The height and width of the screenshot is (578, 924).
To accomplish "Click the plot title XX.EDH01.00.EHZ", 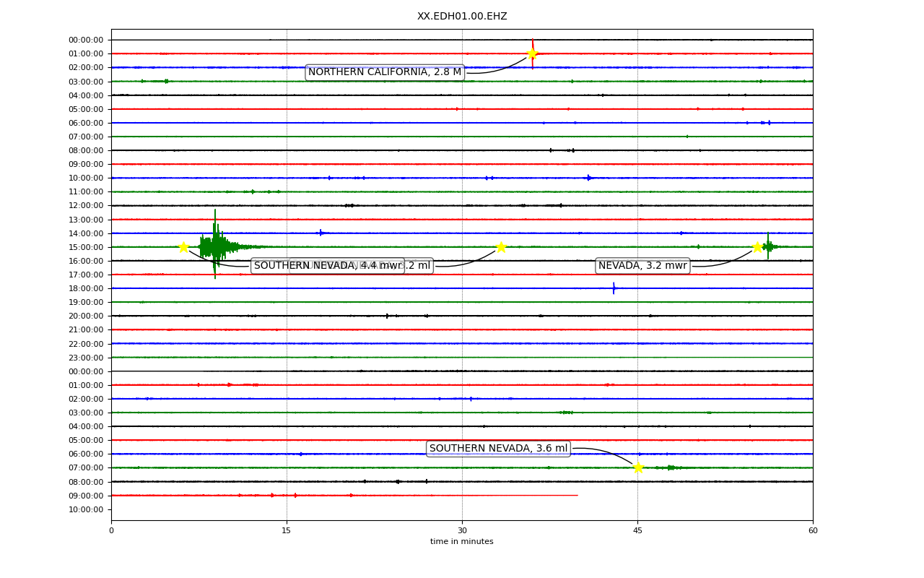I will 462,16.
